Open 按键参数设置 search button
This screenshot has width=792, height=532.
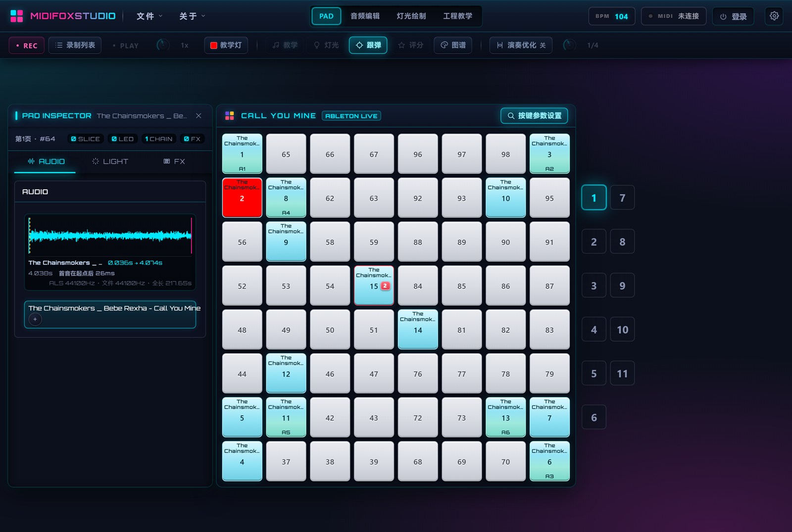[x=534, y=115]
